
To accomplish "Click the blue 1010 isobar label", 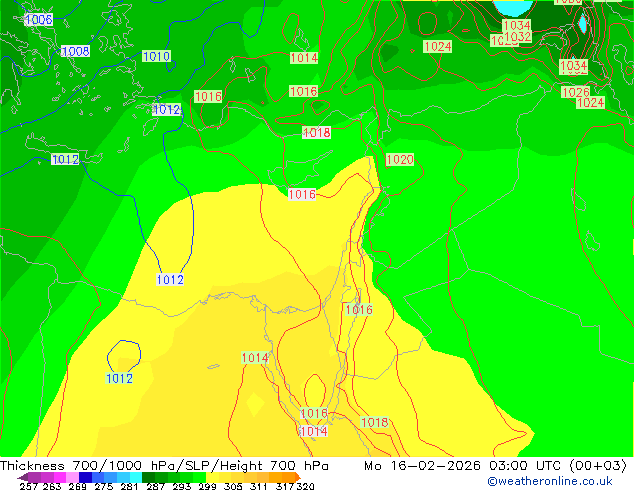I will pyautogui.click(x=156, y=56).
